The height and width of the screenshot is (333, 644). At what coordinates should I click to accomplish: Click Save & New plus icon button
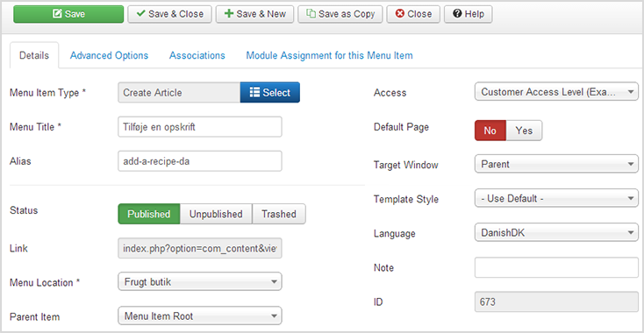pos(254,14)
